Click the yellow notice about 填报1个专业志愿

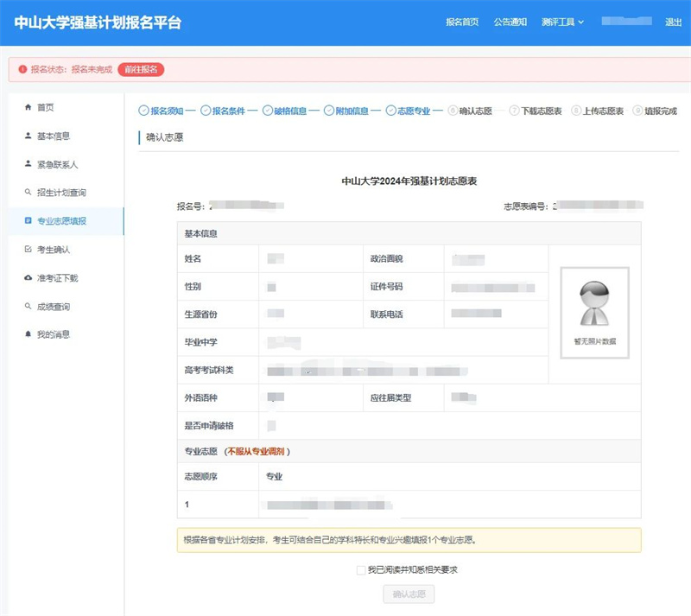(409, 540)
